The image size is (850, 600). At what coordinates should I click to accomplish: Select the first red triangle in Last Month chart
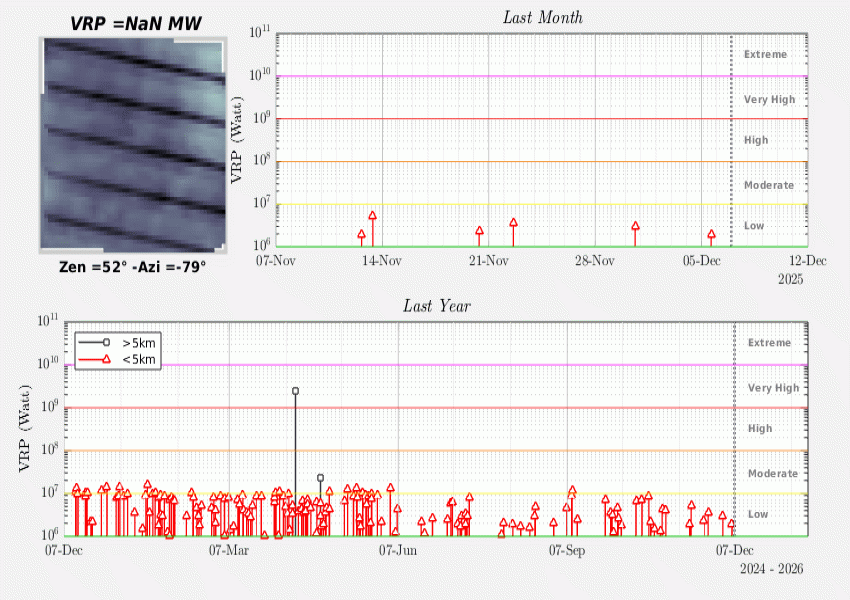(361, 235)
